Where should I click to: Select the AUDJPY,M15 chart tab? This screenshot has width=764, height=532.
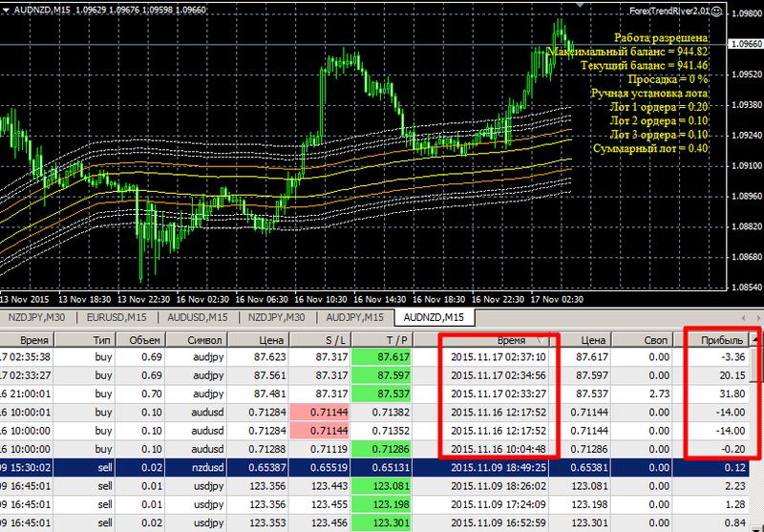[353, 317]
